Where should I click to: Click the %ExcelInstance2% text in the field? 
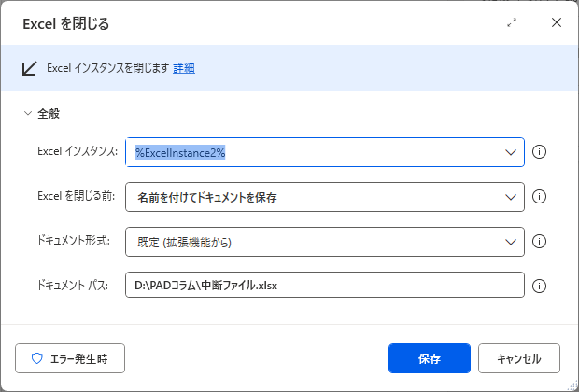tap(180, 152)
